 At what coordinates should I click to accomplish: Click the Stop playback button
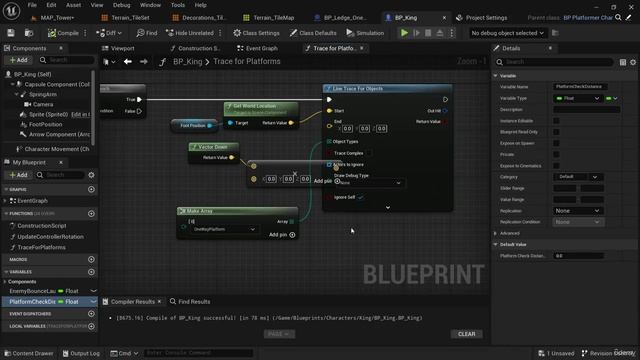point(428,33)
